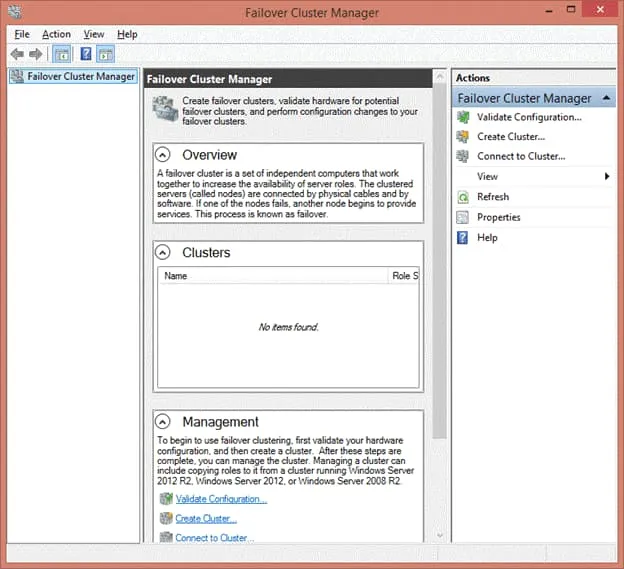624x569 pixels.
Task: Toggle the Action pane toolbar icon
Action: [105, 54]
